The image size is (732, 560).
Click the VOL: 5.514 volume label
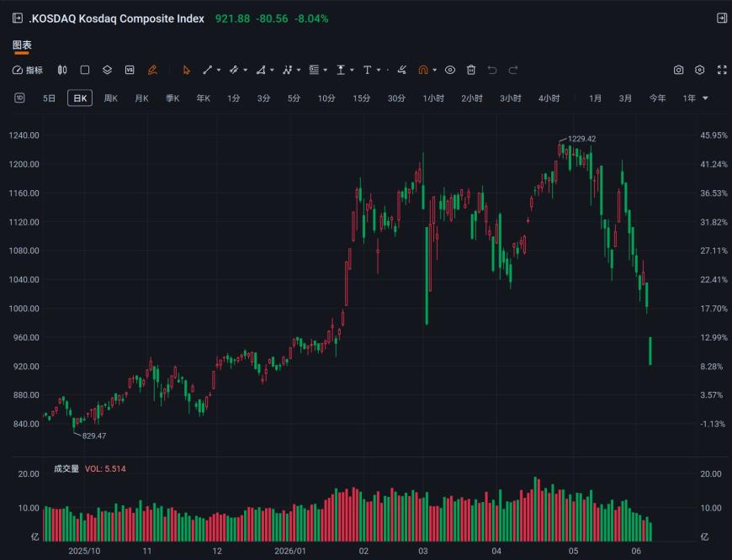(105, 468)
